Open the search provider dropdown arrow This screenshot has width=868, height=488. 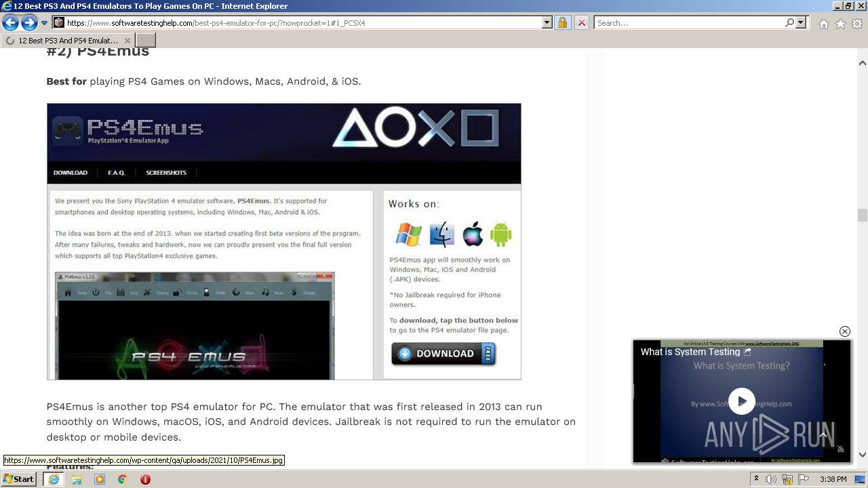[x=801, y=22]
